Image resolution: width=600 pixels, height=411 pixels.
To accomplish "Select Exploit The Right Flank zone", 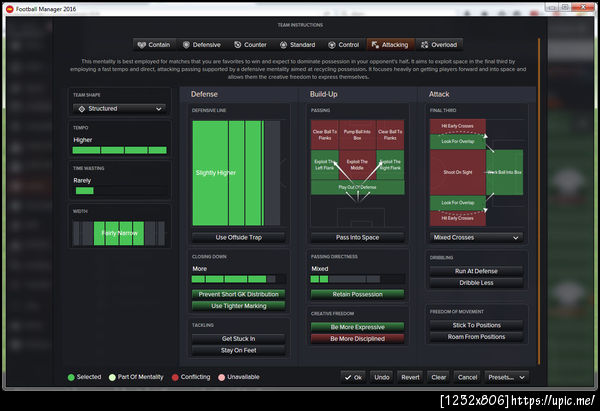I will tap(390, 165).
